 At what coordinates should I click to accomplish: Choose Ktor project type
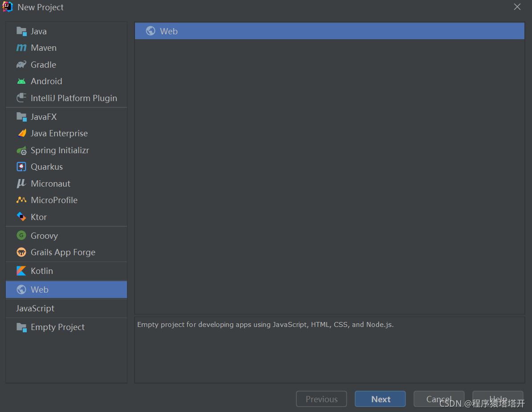click(x=66, y=216)
